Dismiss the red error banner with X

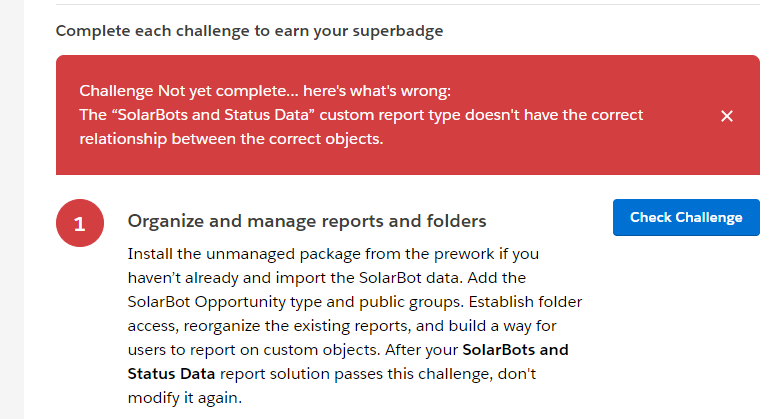click(727, 116)
